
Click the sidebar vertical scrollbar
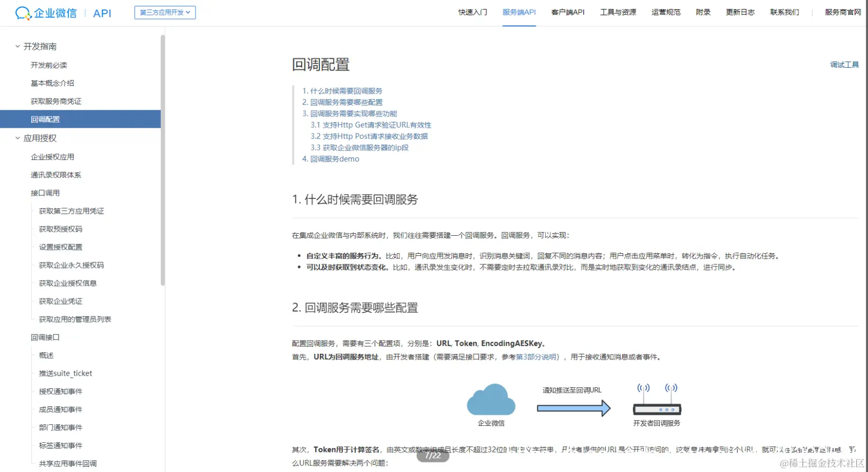pyautogui.click(x=163, y=161)
